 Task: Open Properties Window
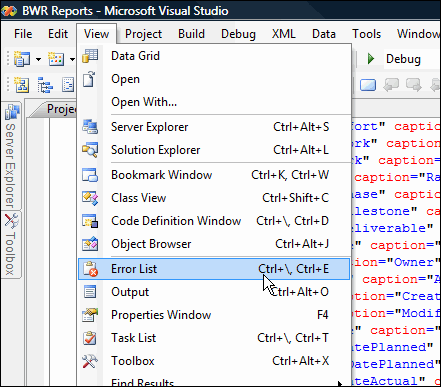[214, 315]
